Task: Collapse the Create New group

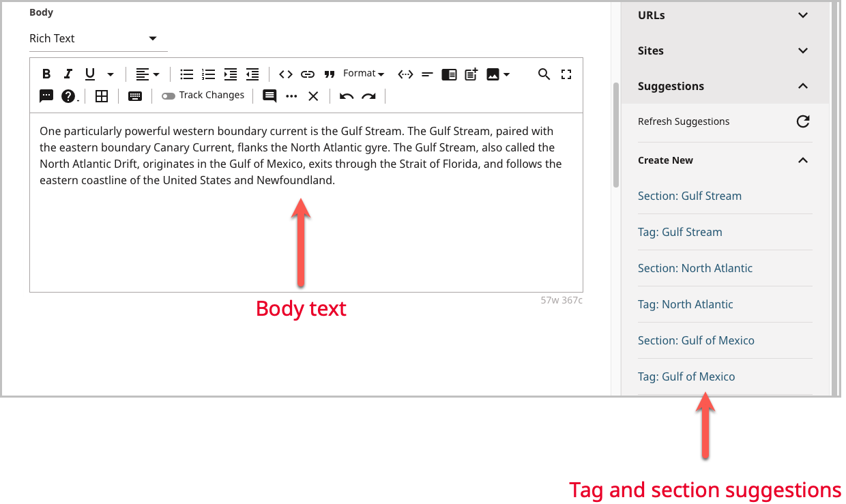Action: click(803, 160)
